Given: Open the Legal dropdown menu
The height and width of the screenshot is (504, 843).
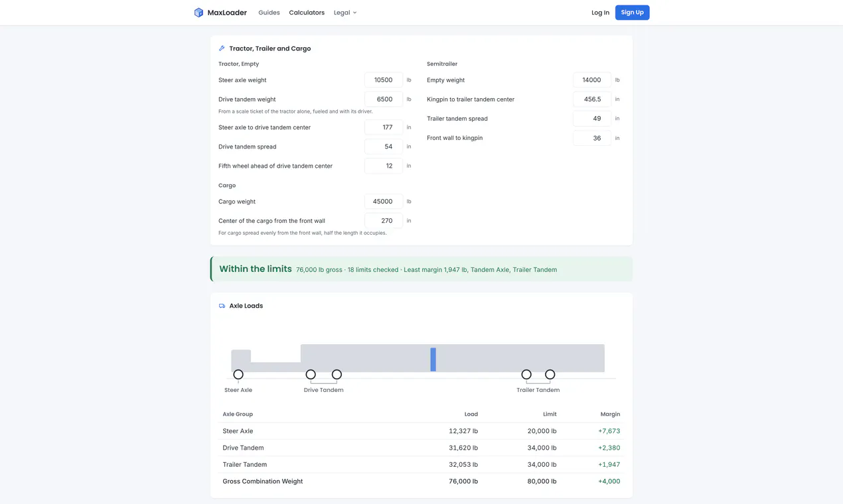Looking at the screenshot, I should coord(345,13).
